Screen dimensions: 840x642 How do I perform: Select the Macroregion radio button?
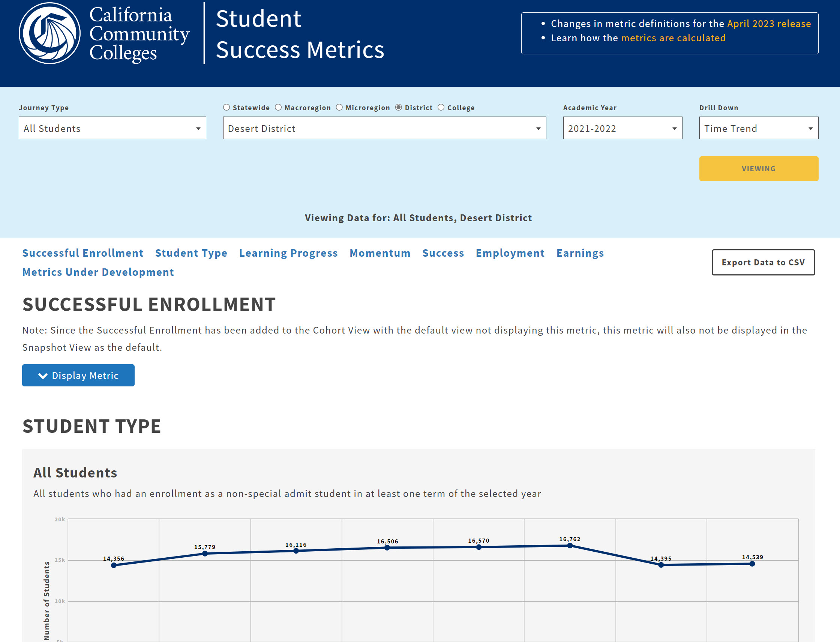coord(278,108)
